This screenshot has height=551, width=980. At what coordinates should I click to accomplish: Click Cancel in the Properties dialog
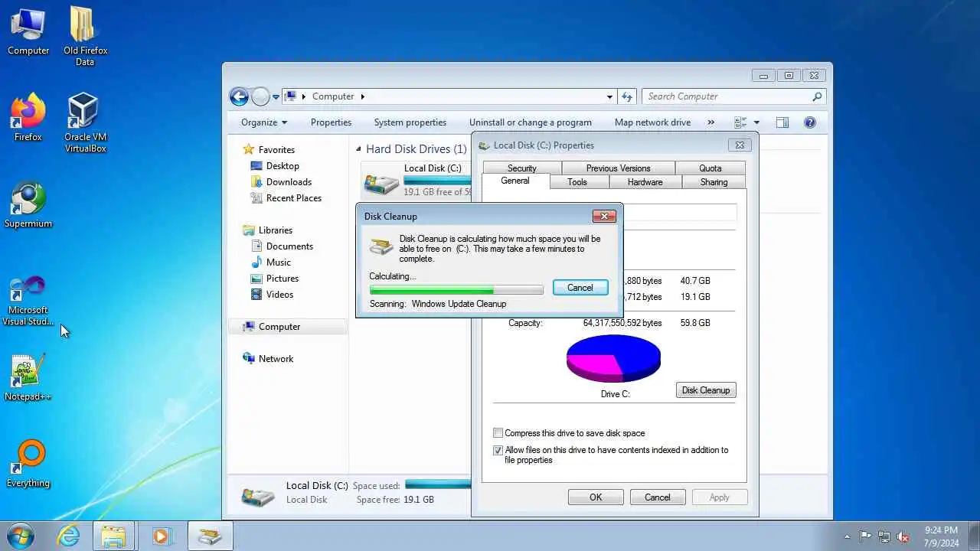click(x=658, y=497)
